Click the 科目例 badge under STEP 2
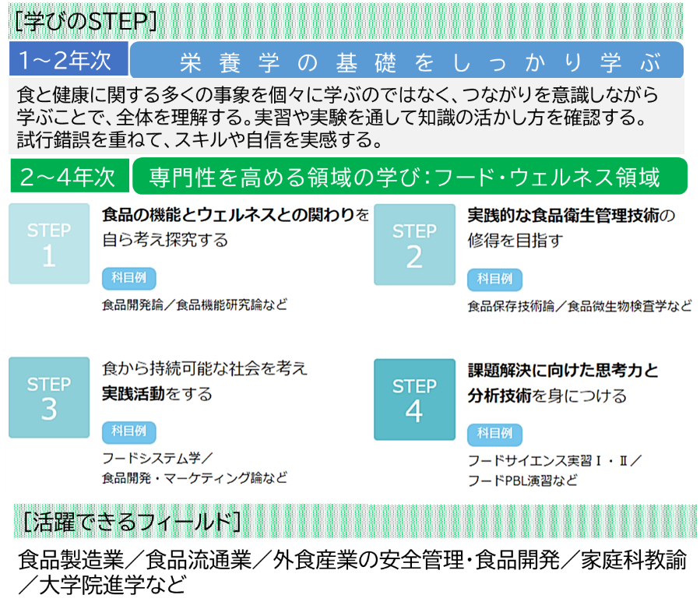This screenshot has height=609, width=700. coord(494,279)
